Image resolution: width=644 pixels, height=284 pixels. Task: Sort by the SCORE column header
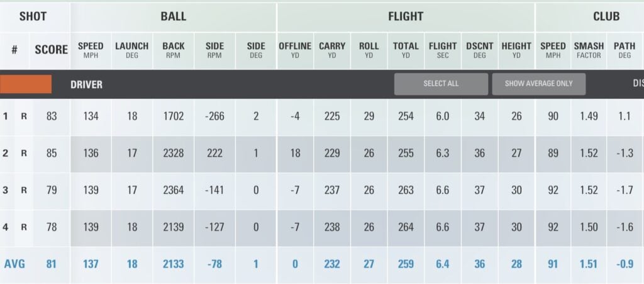(51, 50)
